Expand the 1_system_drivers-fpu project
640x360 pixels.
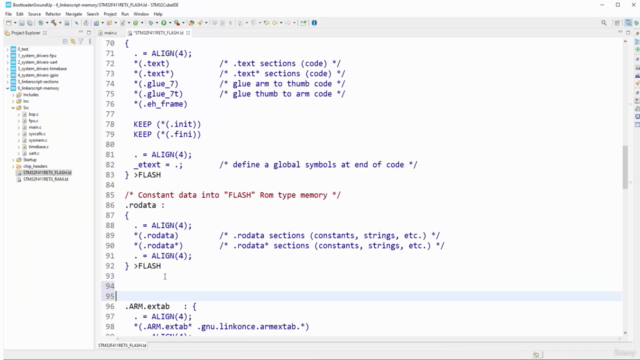click(x=7, y=56)
